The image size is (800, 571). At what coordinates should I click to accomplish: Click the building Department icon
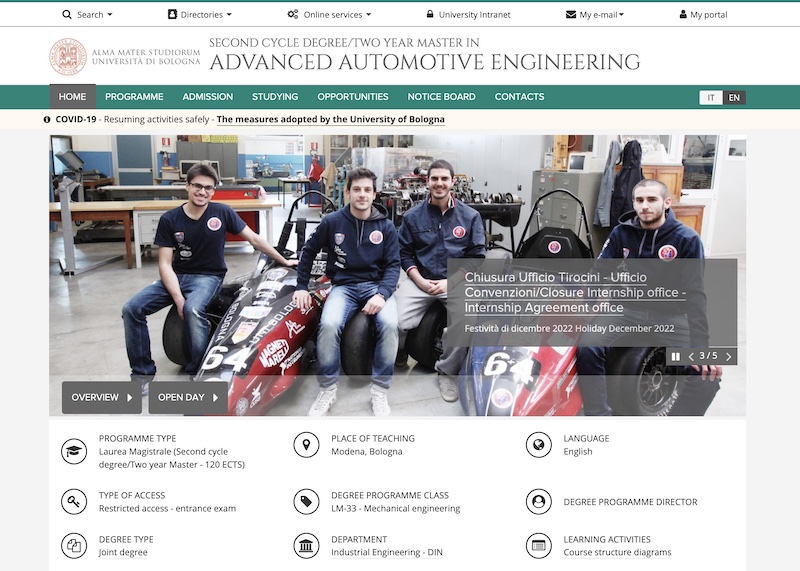pyautogui.click(x=306, y=545)
